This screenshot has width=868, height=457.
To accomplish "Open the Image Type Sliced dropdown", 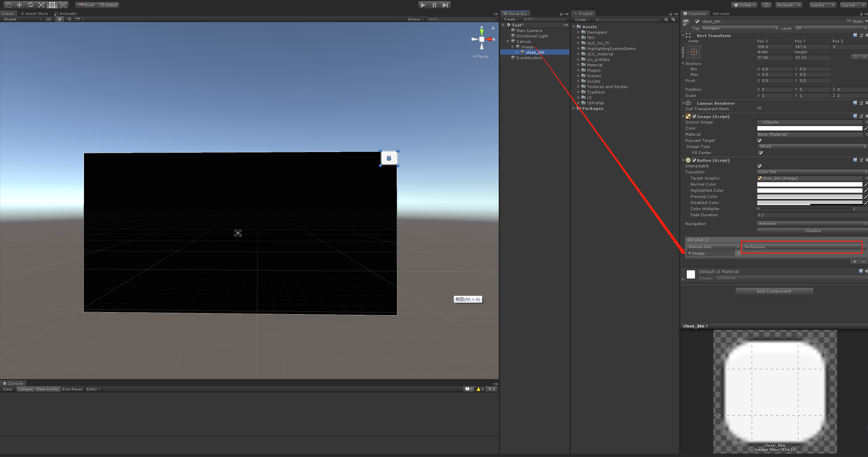I will pos(812,146).
